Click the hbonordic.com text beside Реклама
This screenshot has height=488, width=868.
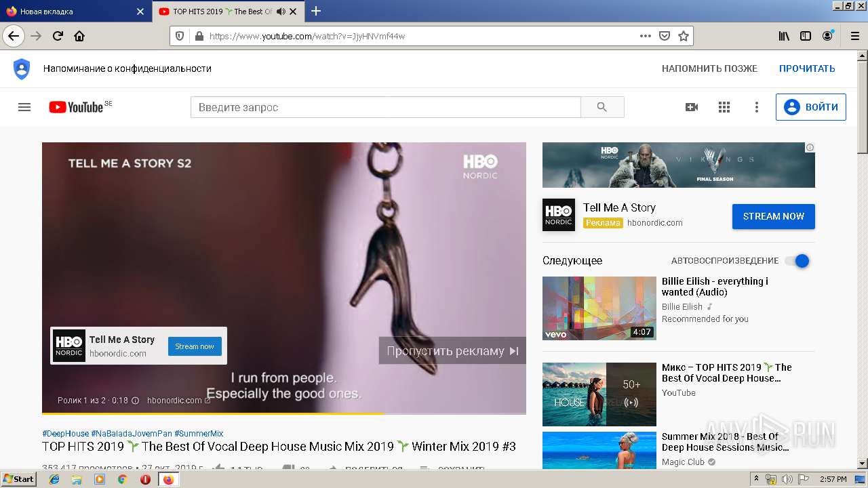point(655,222)
